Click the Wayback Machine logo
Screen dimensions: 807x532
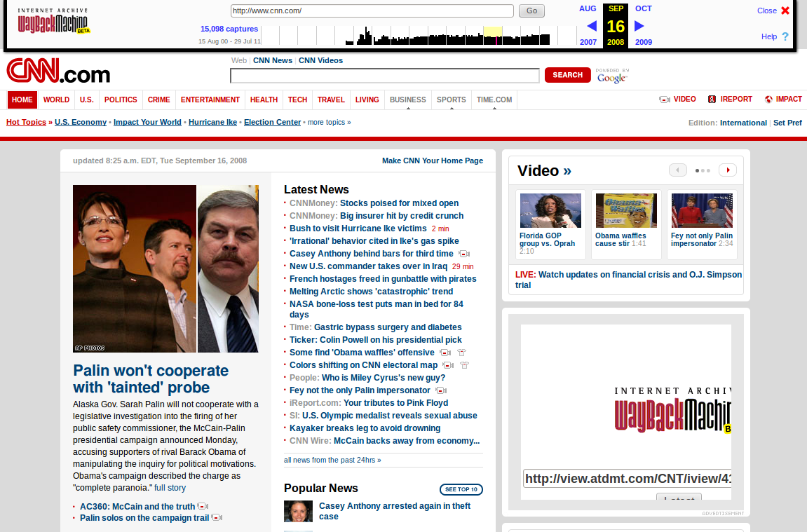(53, 20)
